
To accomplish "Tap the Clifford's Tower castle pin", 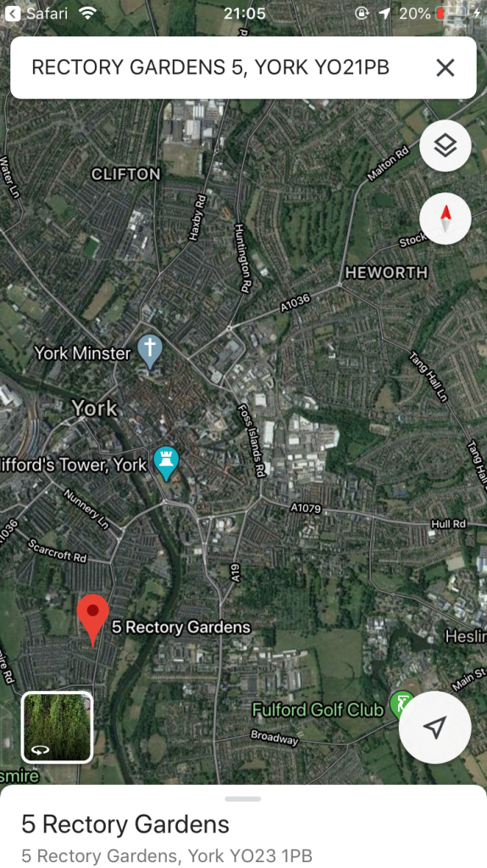I will click(165, 463).
